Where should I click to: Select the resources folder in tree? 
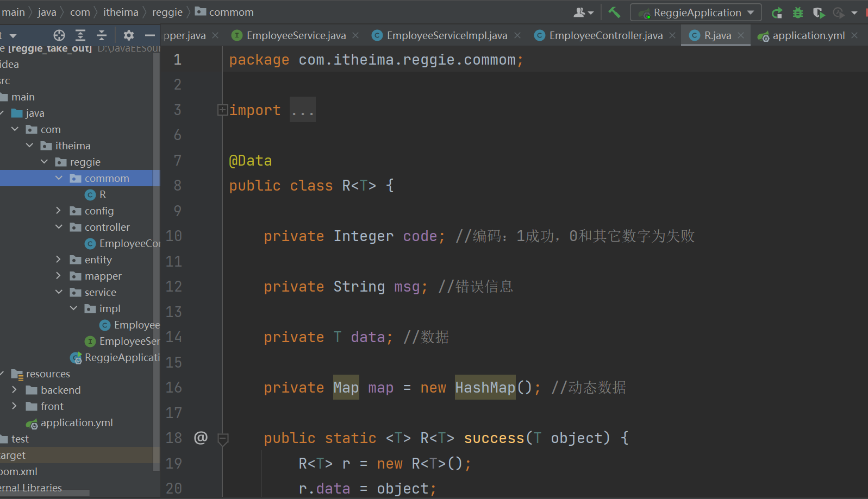point(41,374)
